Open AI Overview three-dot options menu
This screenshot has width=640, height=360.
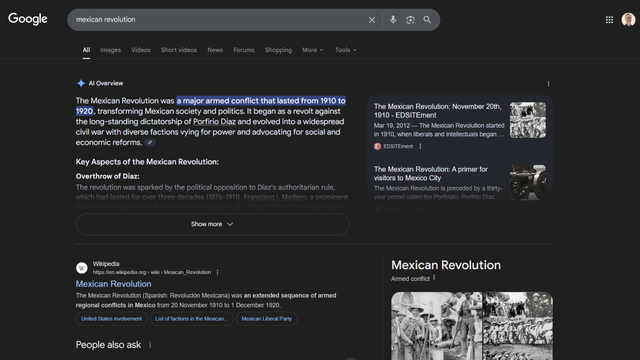[x=548, y=84]
